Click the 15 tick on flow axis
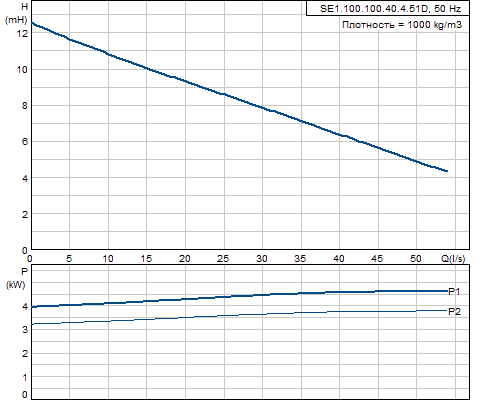 tap(146, 258)
